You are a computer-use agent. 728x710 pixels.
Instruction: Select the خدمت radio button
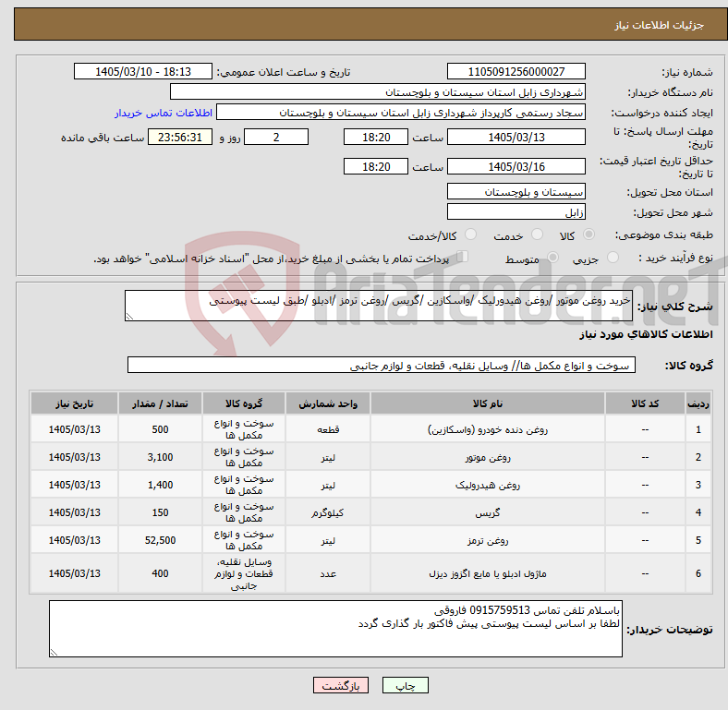coord(537,235)
